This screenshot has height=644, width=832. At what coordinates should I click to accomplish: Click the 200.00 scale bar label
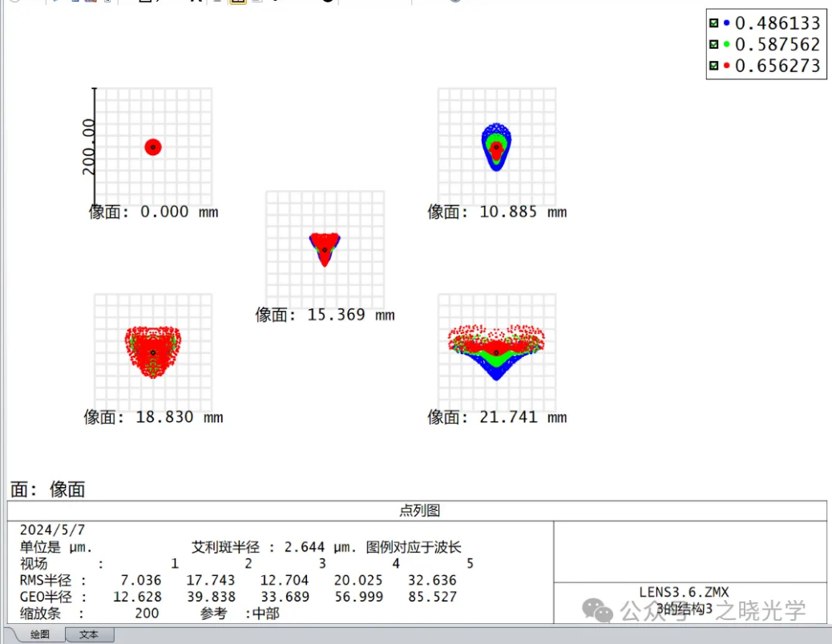(88, 147)
